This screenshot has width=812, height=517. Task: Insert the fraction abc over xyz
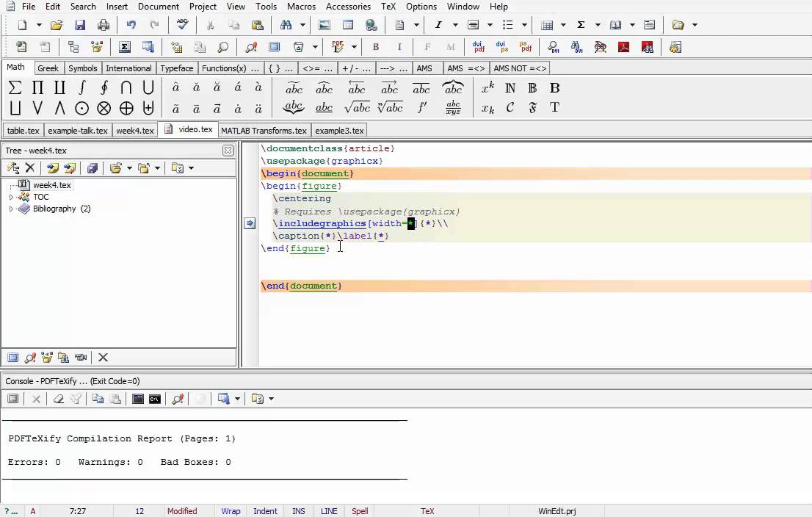(453, 107)
